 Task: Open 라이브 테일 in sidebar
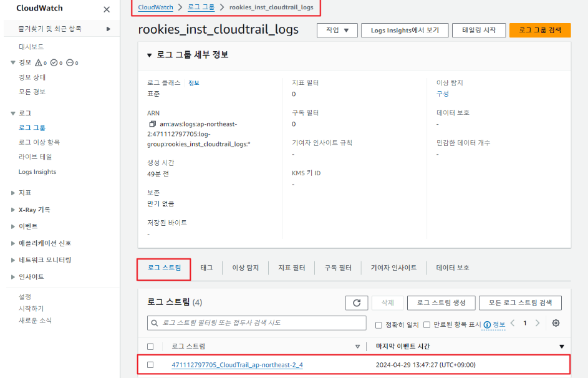[x=36, y=157]
